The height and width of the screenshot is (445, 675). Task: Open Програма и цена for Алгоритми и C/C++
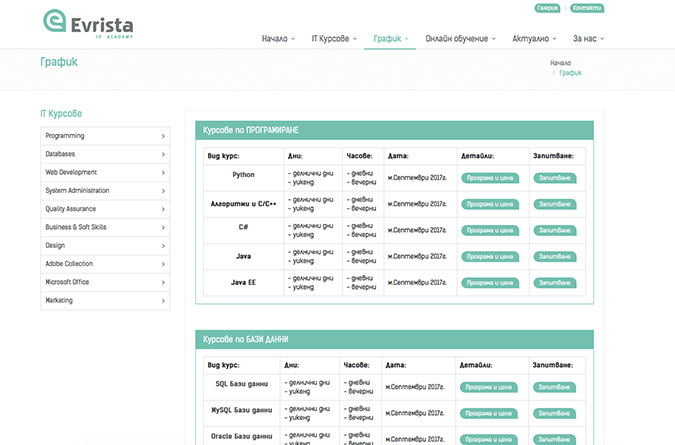(x=490, y=204)
